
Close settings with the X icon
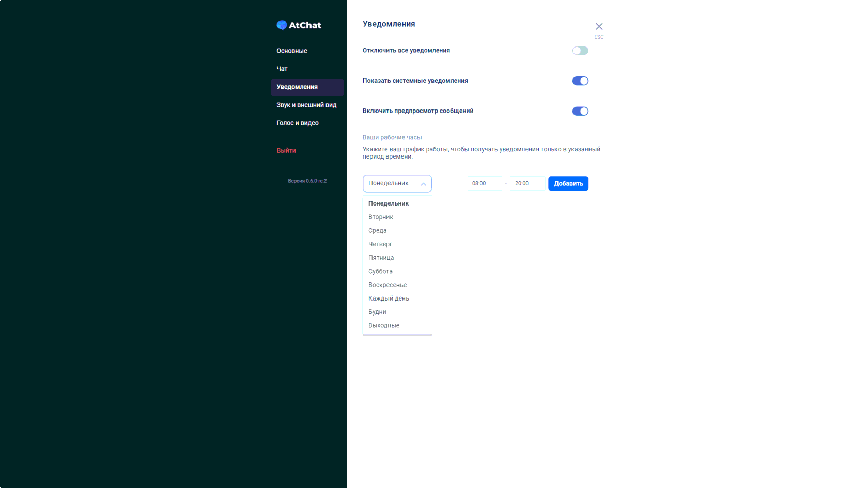point(599,26)
